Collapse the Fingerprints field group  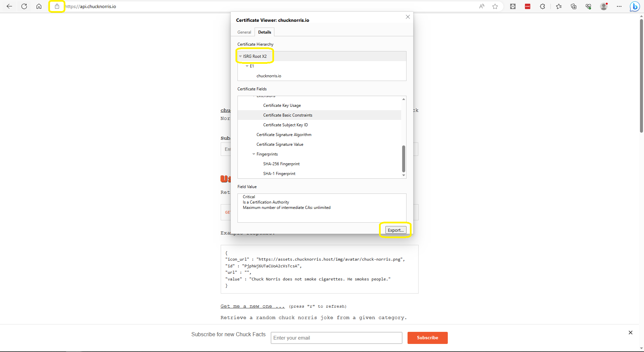pyautogui.click(x=254, y=154)
